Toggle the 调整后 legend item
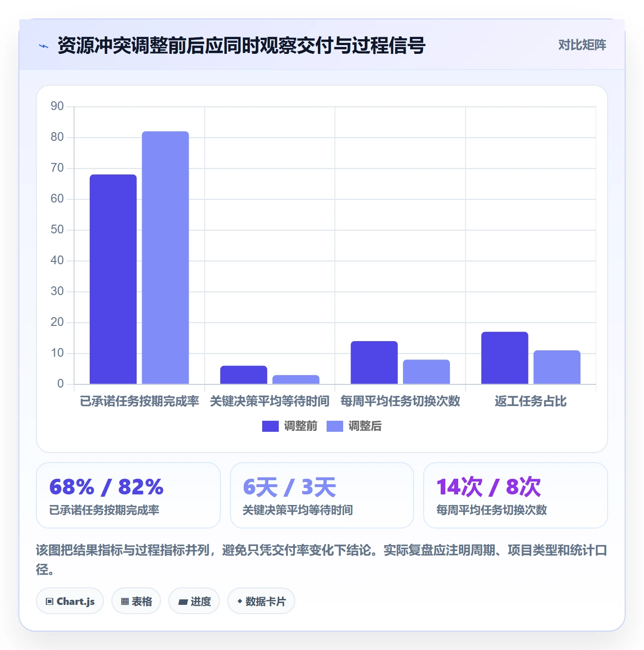Screen dimensions: 644x650 coord(354,426)
